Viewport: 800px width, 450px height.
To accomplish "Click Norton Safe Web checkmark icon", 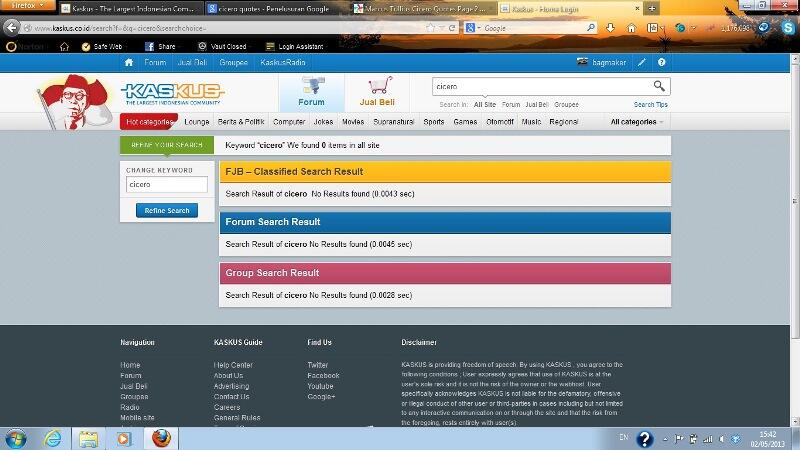I will pos(86,46).
